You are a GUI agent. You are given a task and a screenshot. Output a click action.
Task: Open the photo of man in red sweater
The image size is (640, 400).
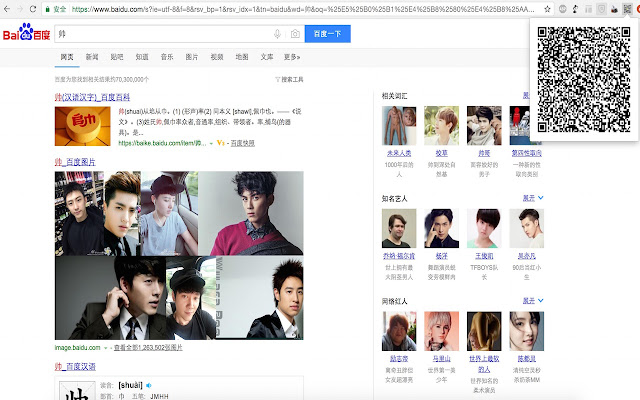pos(251,213)
